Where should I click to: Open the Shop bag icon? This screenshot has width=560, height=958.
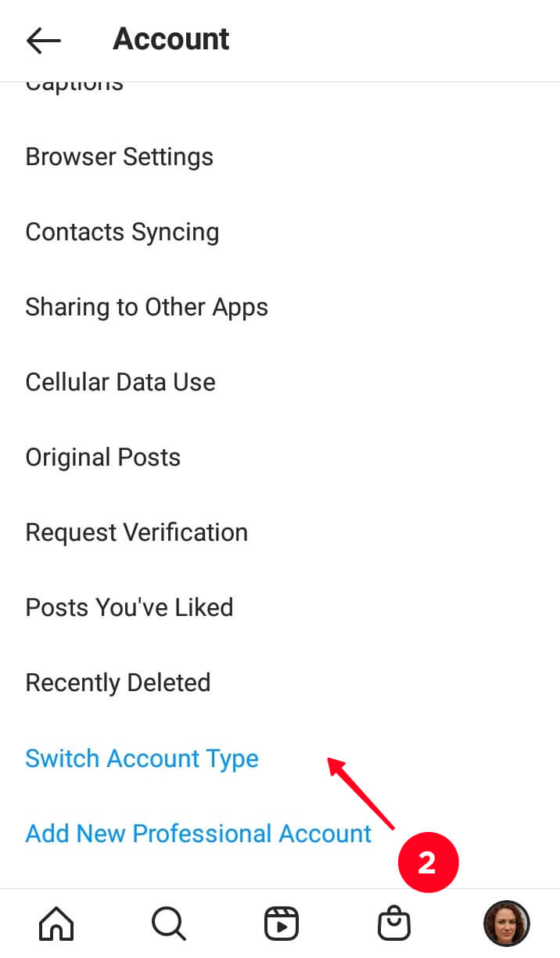[393, 924]
